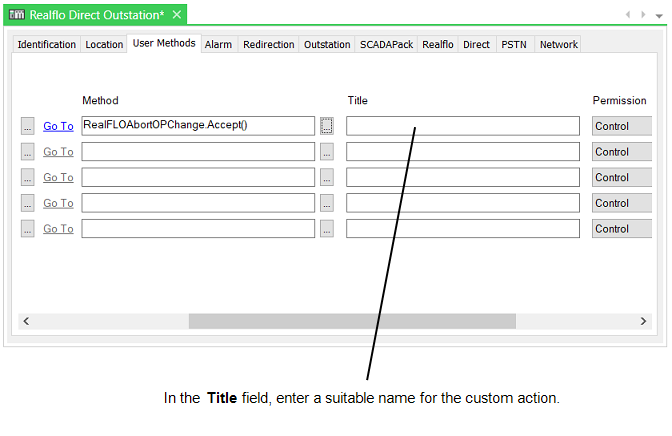
Task: Click browse button left of first Go To
Action: tap(27, 126)
